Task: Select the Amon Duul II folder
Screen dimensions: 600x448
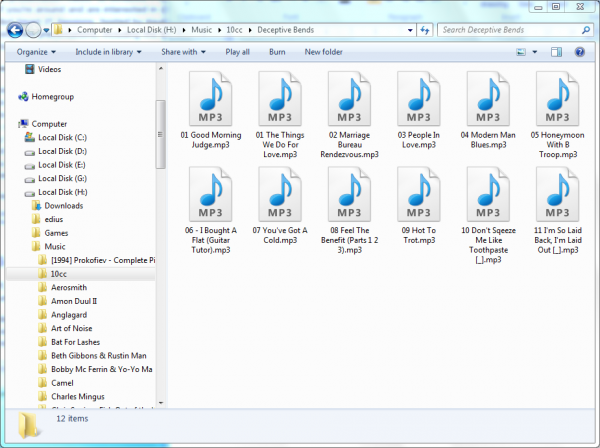Action: click(x=74, y=301)
